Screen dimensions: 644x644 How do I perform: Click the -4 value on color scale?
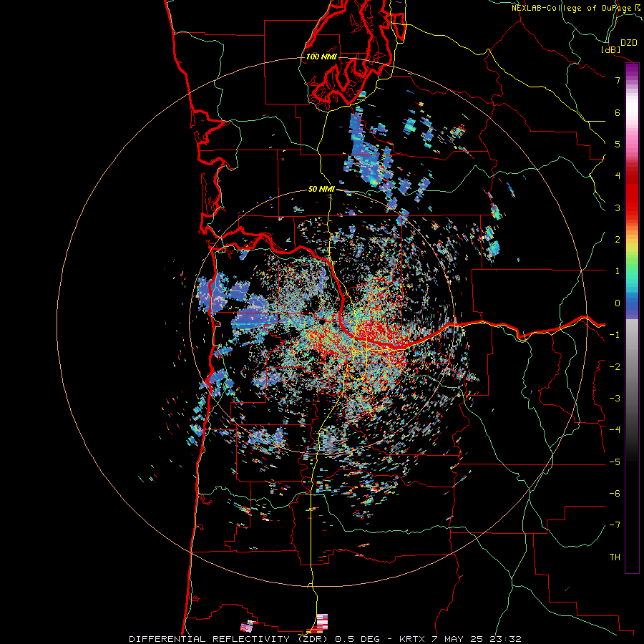(x=615, y=430)
